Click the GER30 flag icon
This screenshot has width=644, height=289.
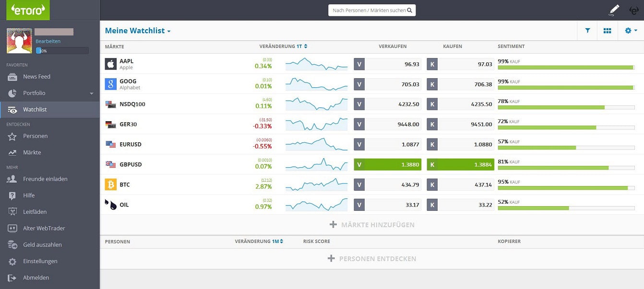[111, 125]
